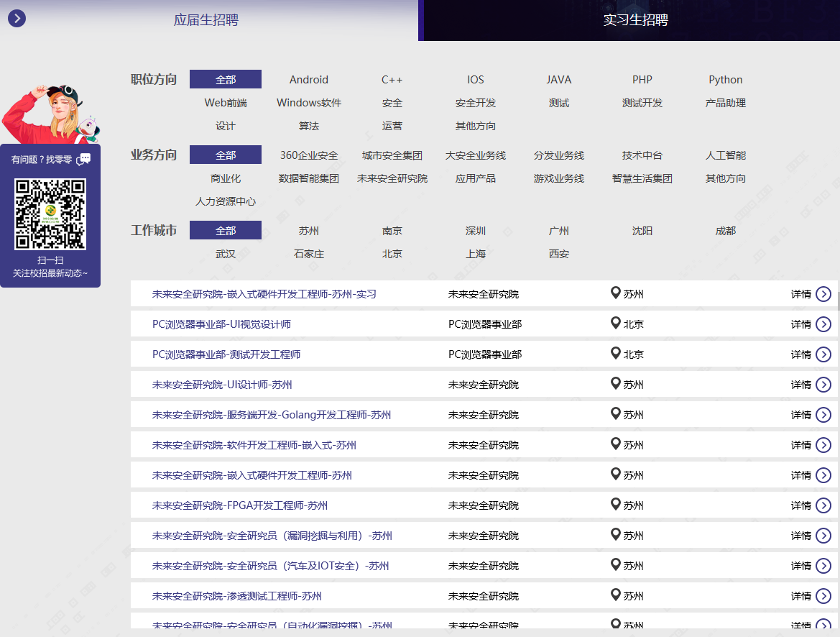Select 全部 in the 工作城市 row

click(226, 231)
